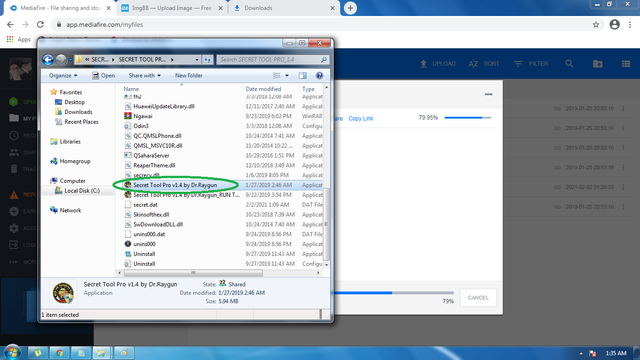Click the refresh icon next to the Explorer address bar
The width and height of the screenshot is (640, 360).
pyautogui.click(x=207, y=60)
